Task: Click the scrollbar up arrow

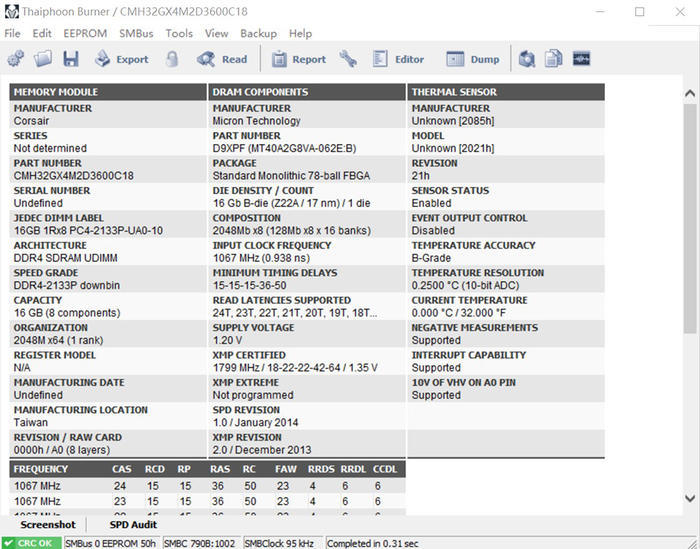Action: [x=690, y=93]
